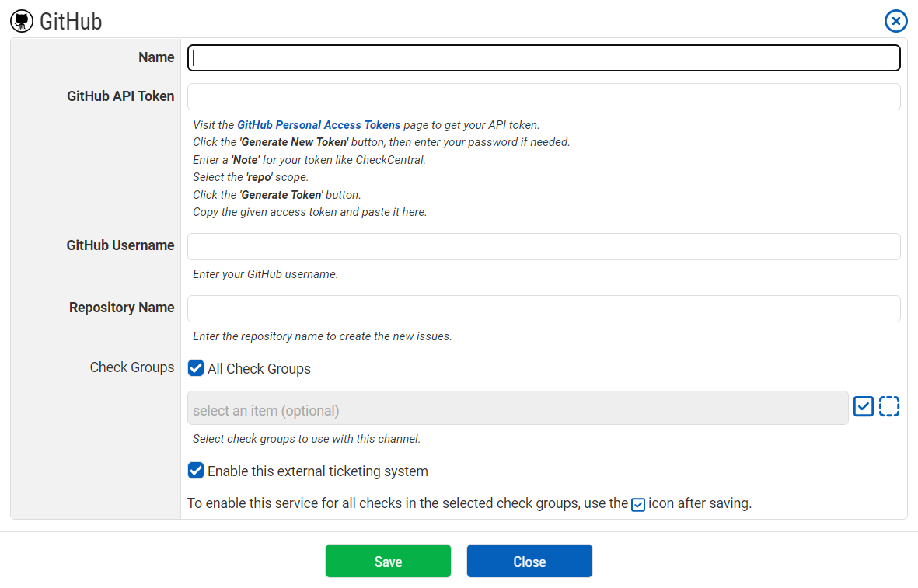Open the 'select an item (optional)' dropdown
This screenshot has height=588, width=918.
[x=518, y=408]
